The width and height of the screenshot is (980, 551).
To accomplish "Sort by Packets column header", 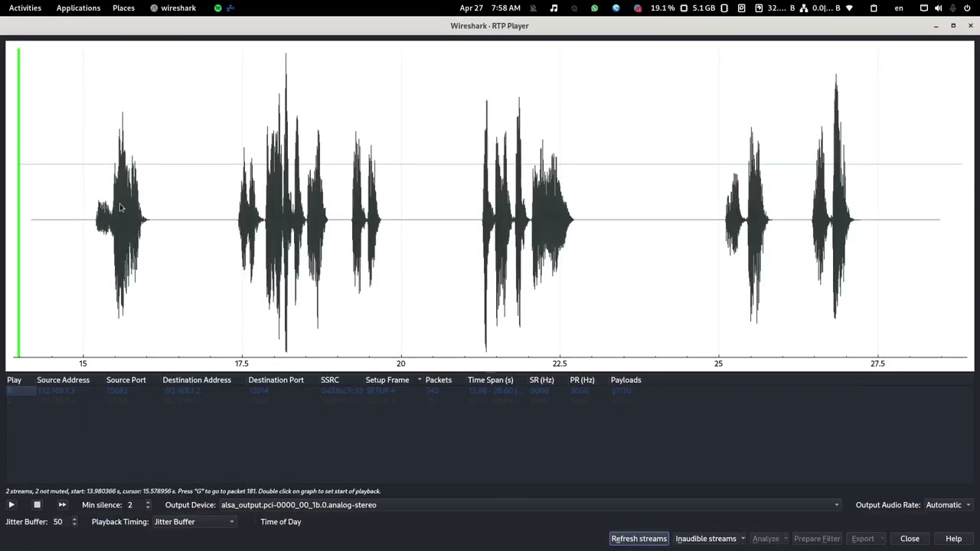I will (x=439, y=380).
